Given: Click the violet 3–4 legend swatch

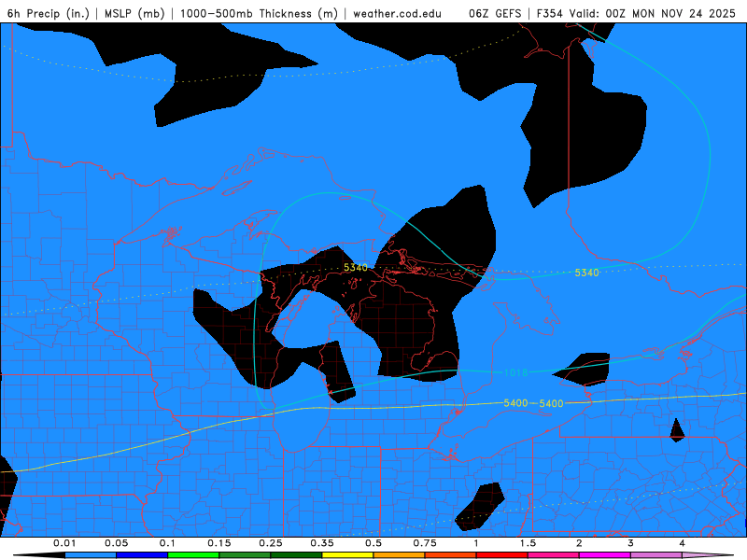Looking at the screenshot, I should pyautogui.click(x=656, y=555).
